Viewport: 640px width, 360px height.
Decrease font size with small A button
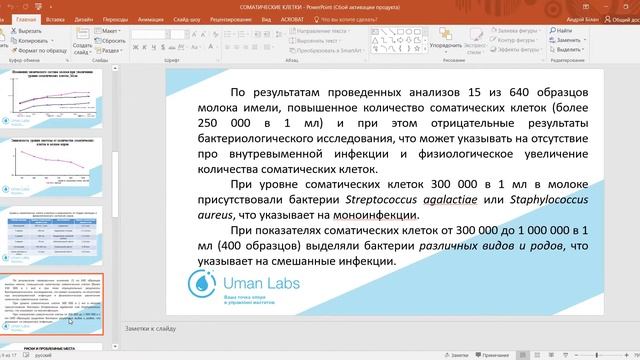[x=203, y=35]
